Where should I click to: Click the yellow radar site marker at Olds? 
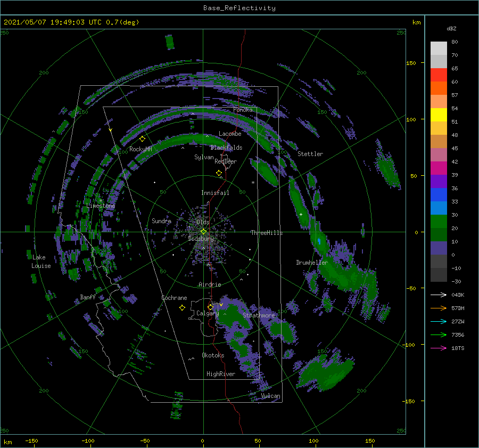(203, 232)
